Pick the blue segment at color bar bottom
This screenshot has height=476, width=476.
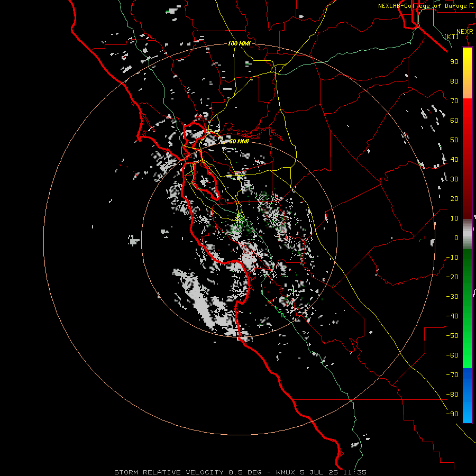tap(467, 395)
